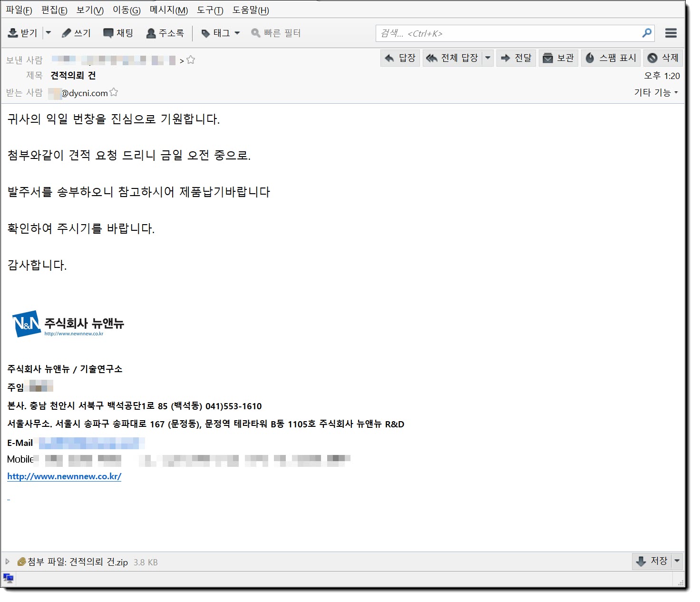Open the 도움말(H) menu

coord(251,10)
